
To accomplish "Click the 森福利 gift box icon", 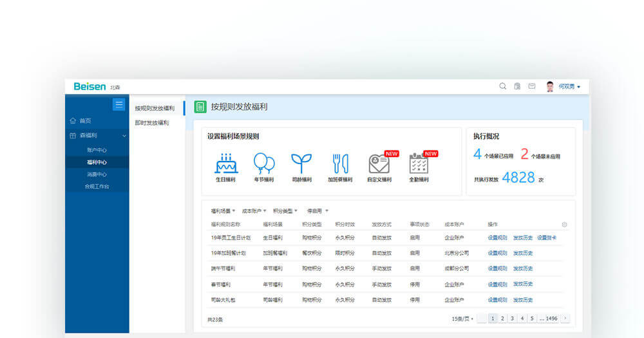I will click(x=73, y=136).
